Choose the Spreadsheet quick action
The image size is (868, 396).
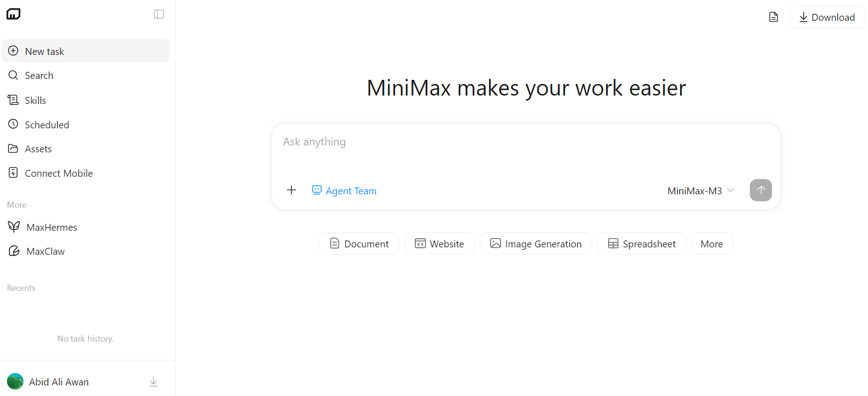(x=642, y=243)
